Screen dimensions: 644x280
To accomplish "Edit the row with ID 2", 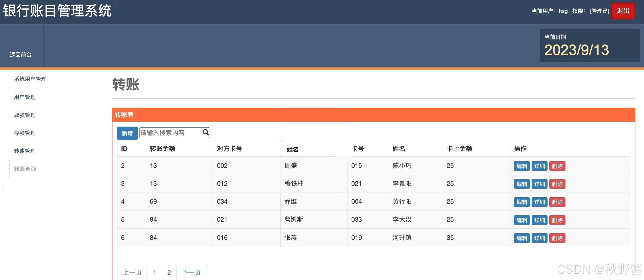I will 522,166.
